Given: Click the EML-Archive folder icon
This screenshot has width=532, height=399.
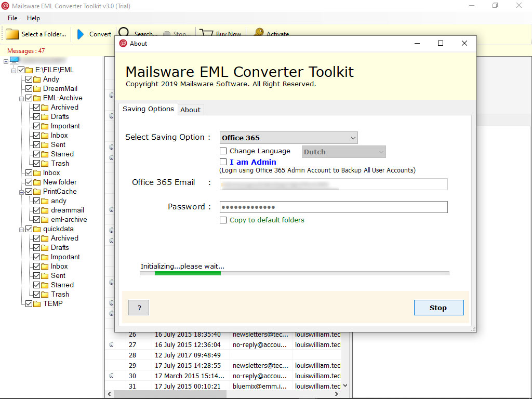Looking at the screenshot, I should point(37,98).
